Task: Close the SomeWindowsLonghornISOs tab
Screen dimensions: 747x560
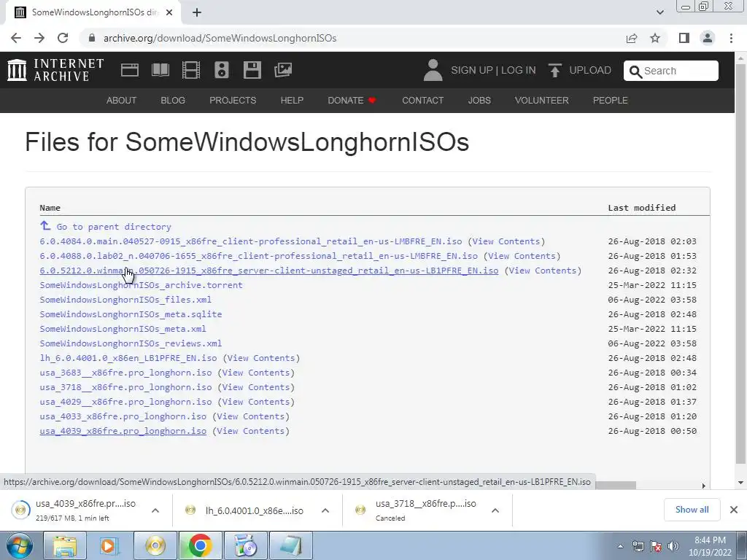Action: (169, 12)
